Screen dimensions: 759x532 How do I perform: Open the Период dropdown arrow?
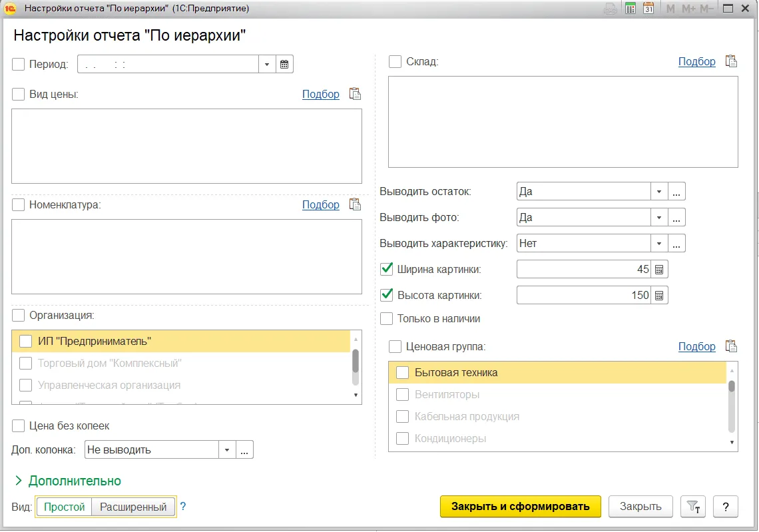tap(267, 65)
